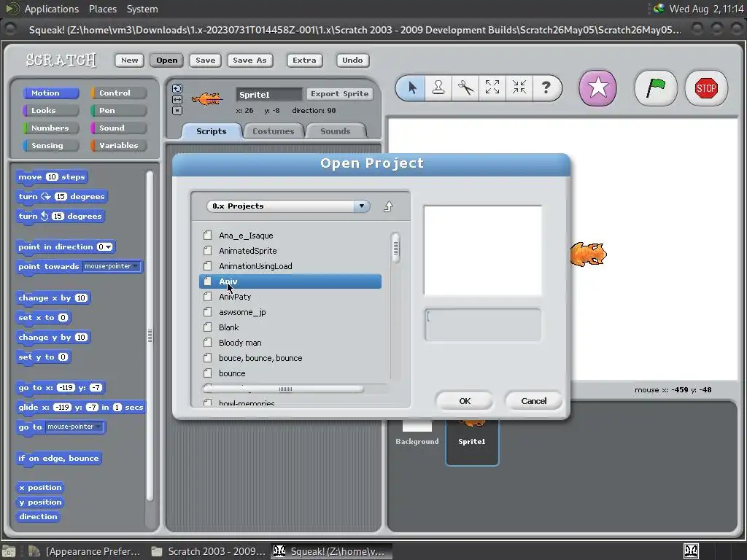Click the network icon in system tray

point(659,8)
